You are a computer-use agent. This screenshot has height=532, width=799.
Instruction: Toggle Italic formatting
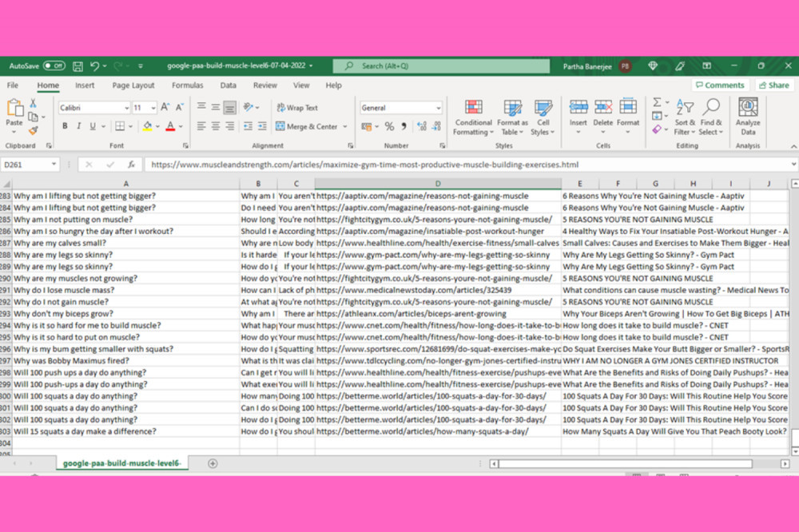click(78, 126)
